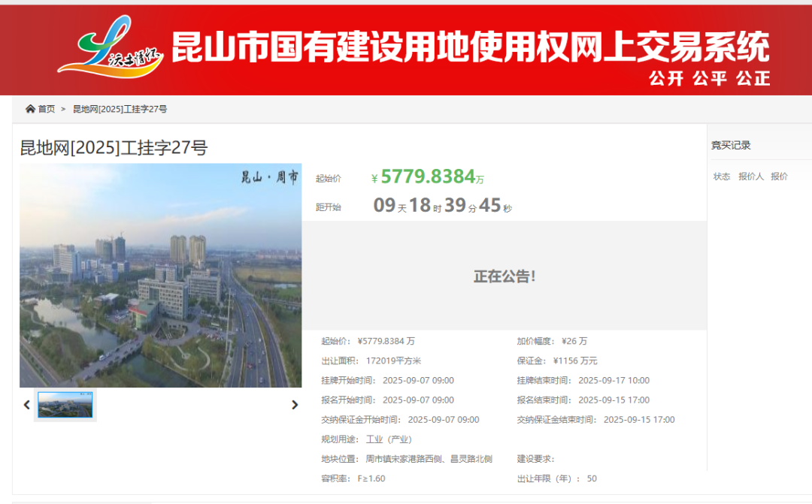
Task: Click the 状态 column header
Action: click(x=722, y=177)
